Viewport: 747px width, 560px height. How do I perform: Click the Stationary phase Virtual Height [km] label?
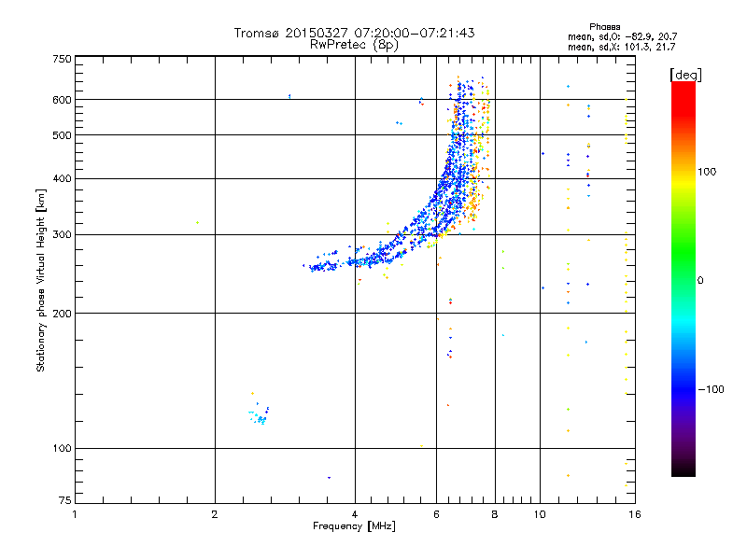tap(40, 280)
